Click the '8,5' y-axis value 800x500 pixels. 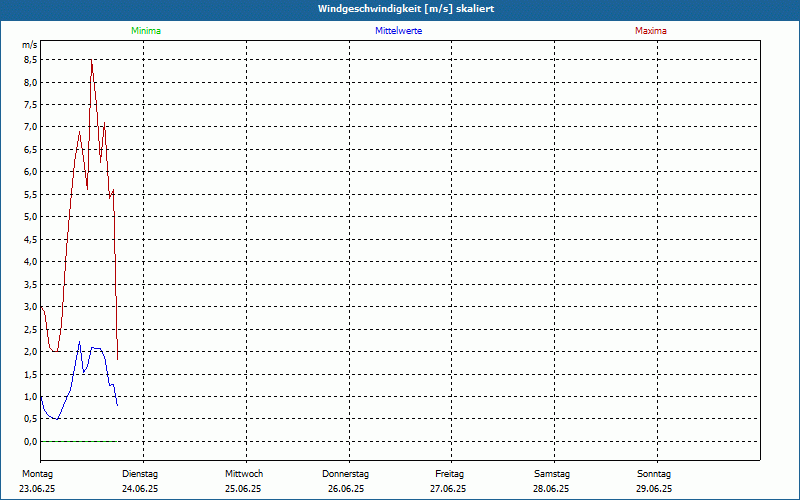31,60
